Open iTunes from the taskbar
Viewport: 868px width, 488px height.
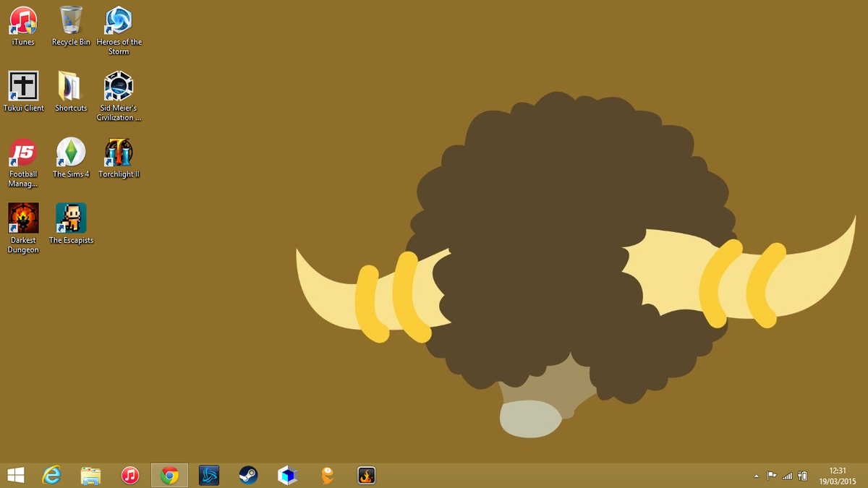[x=130, y=475]
